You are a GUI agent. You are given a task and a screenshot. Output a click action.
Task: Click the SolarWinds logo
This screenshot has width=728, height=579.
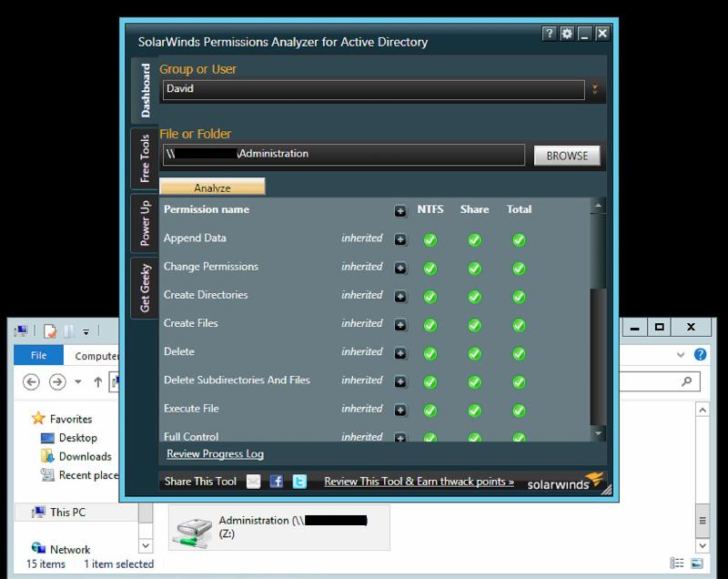[x=565, y=482]
